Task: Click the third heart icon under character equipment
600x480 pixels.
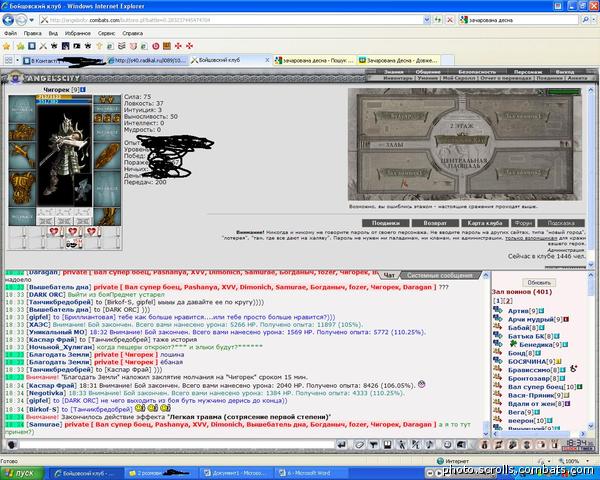Action: pos(91,232)
